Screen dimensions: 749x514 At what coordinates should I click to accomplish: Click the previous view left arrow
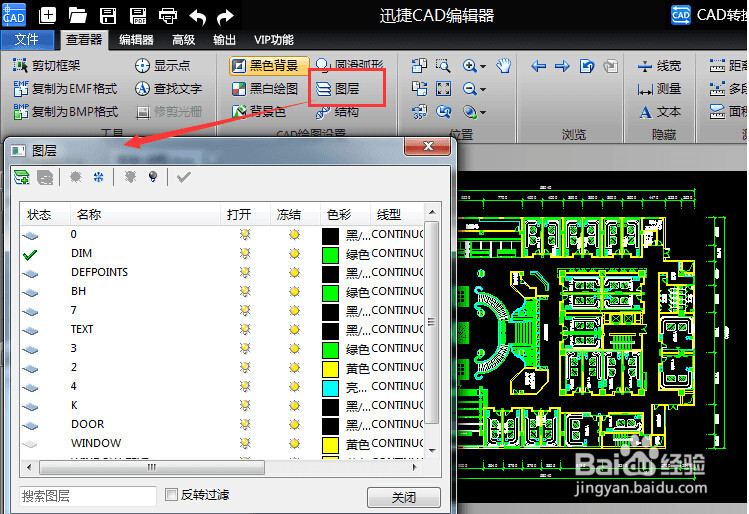[538, 66]
